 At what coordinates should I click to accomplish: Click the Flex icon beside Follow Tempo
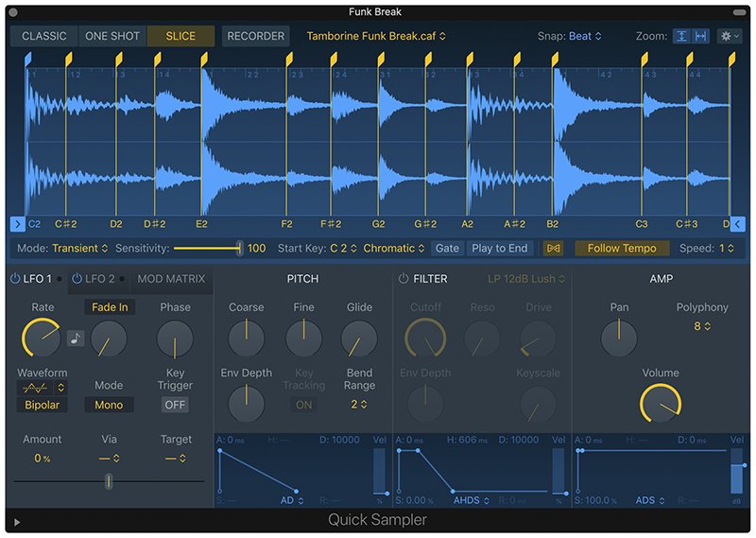pos(554,249)
